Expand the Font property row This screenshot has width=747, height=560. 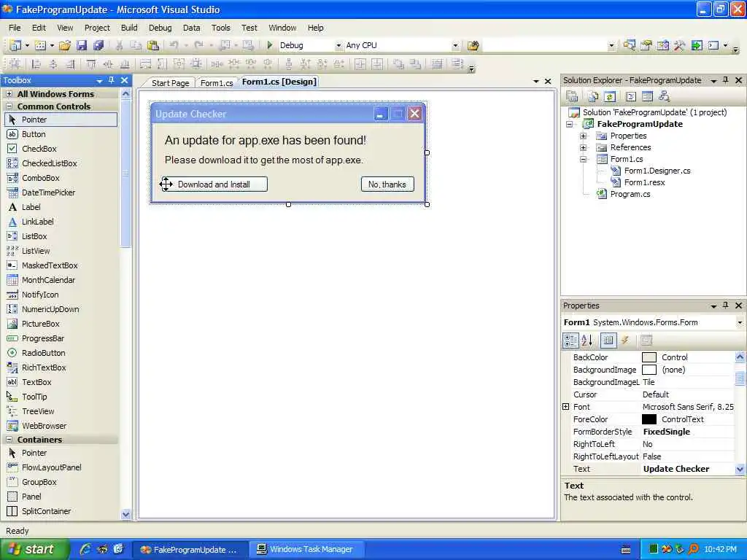click(x=565, y=407)
